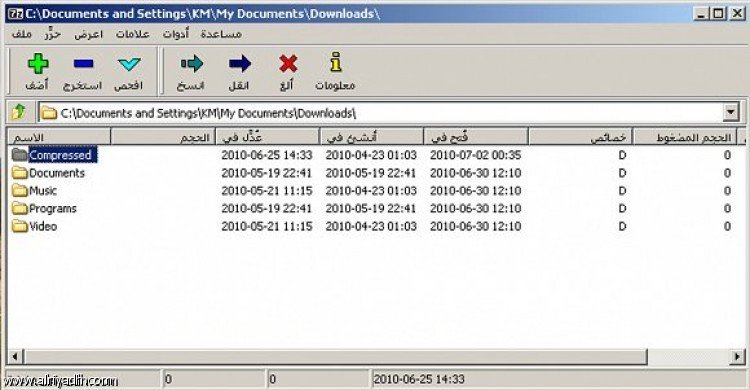Viewport: 750px width, 390px height.
Task: Sort by Attributes (خصائص) column header
Action: pos(581,137)
